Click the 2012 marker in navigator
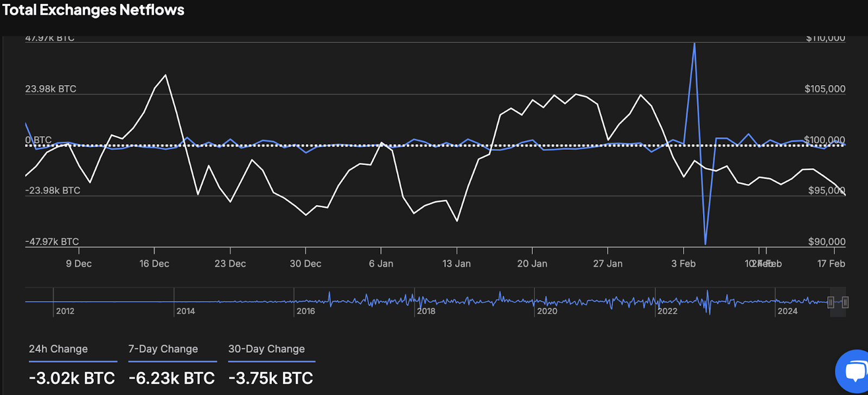Screen dimensions: 868x395 coord(65,311)
